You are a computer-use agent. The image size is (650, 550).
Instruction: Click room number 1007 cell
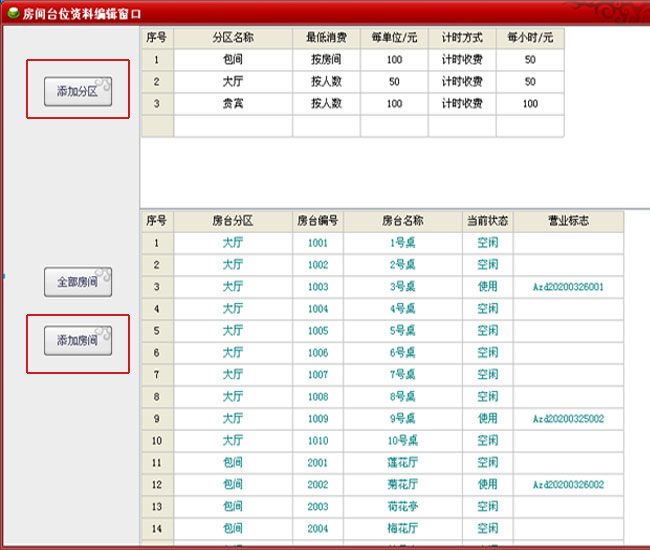(318, 375)
